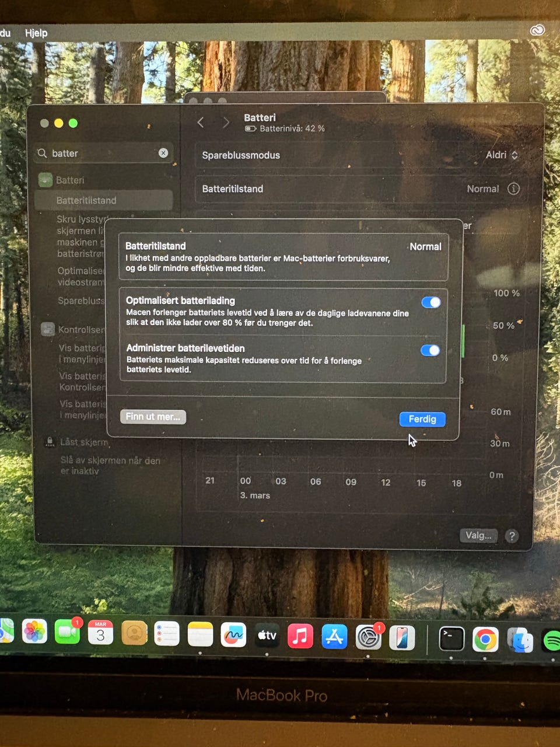Click the Batteritilstand row in main pane

(x=362, y=189)
